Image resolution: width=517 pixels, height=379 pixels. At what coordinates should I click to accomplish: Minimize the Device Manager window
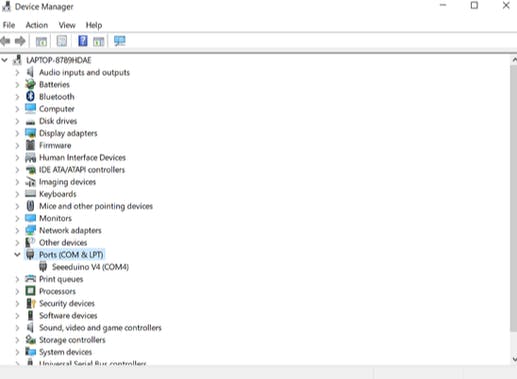click(443, 6)
